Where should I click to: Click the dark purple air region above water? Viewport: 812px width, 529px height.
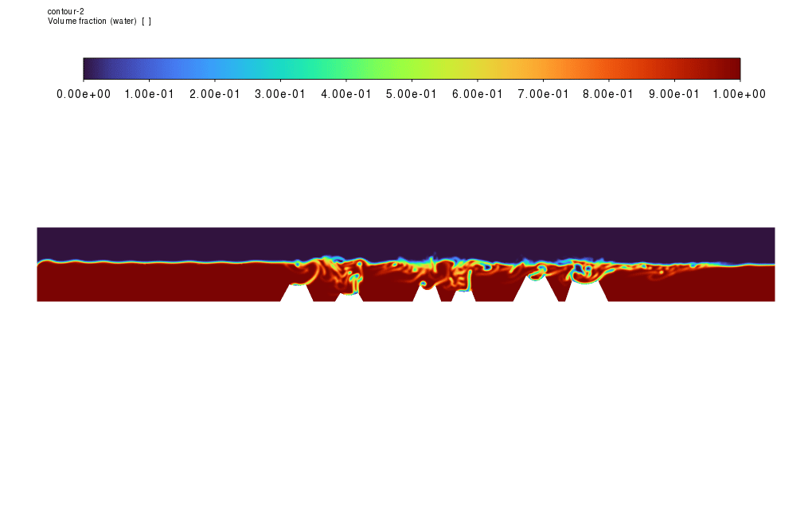coord(398,241)
